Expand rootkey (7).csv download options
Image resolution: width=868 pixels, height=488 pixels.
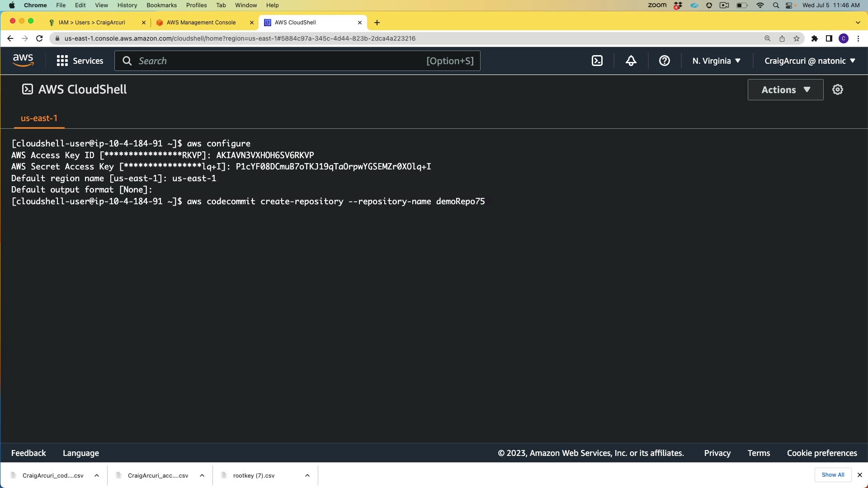[x=307, y=475]
